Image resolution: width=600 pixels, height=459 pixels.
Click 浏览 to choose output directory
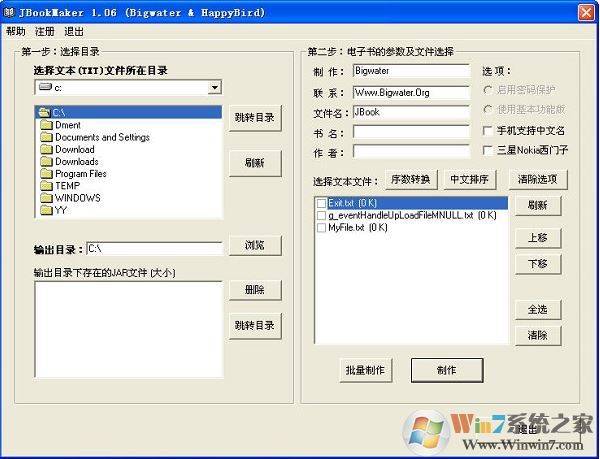(255, 245)
